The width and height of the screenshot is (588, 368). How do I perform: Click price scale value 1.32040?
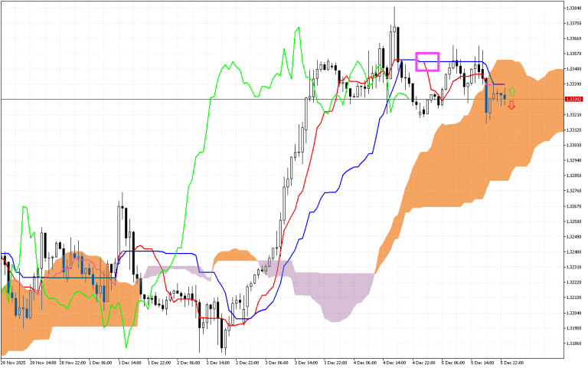tap(573, 313)
